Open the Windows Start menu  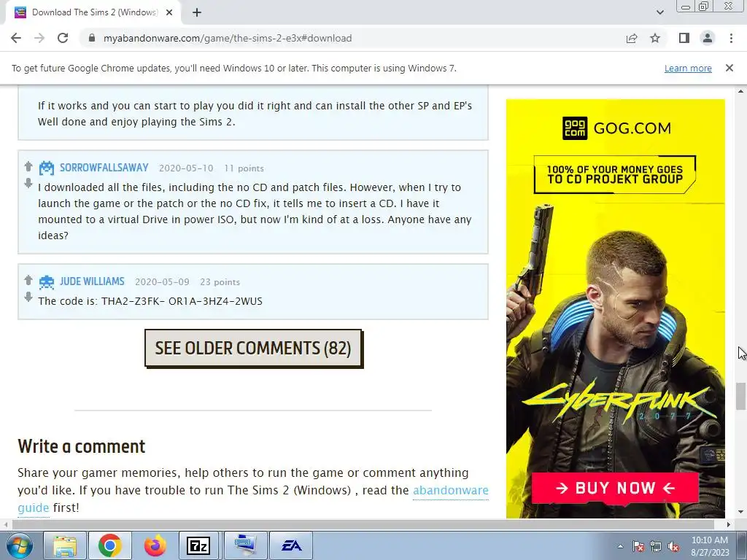coord(20,545)
